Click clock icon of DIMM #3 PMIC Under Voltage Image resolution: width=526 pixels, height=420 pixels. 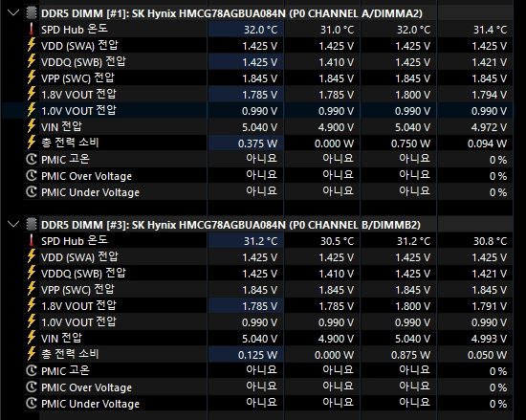[x=32, y=403]
